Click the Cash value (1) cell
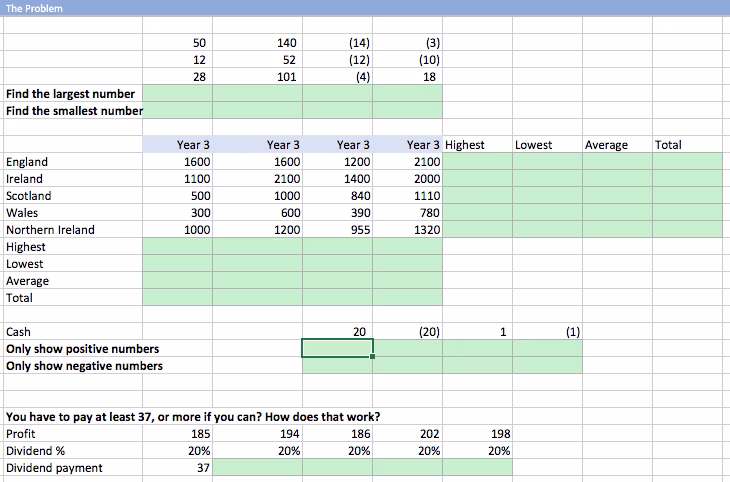The width and height of the screenshot is (730, 482). tap(548, 332)
